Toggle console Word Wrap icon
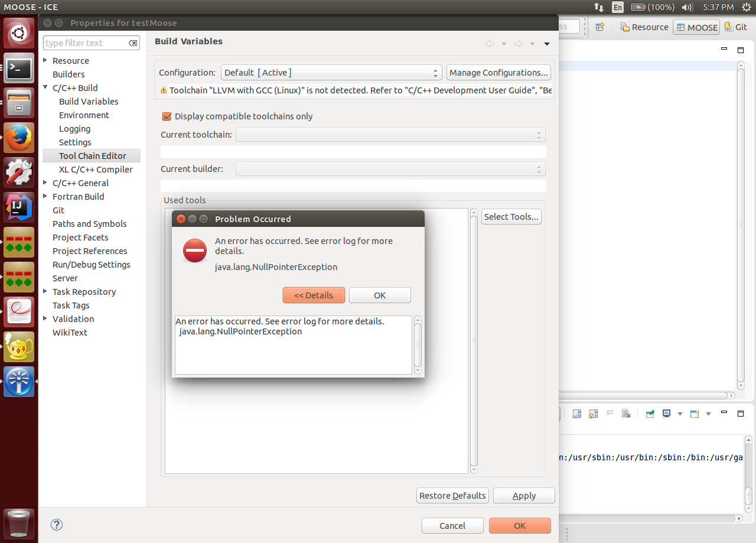The height and width of the screenshot is (543, 756). pos(610,414)
